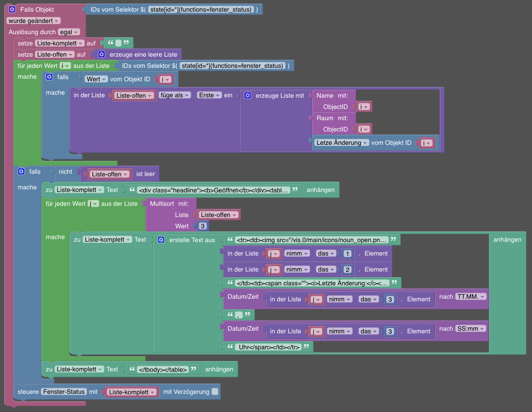Click the 'Fenster-Status' object ID field
532x412 pixels.
coord(64,392)
